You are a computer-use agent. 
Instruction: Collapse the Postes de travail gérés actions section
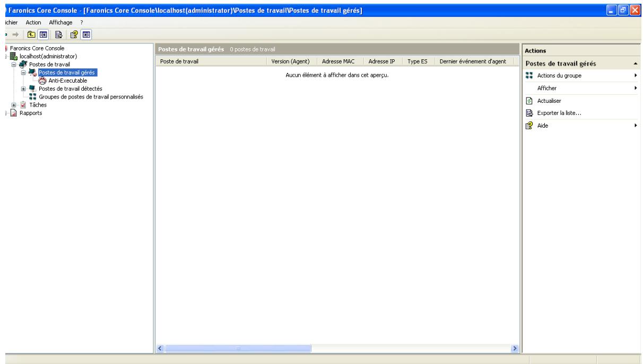point(636,64)
